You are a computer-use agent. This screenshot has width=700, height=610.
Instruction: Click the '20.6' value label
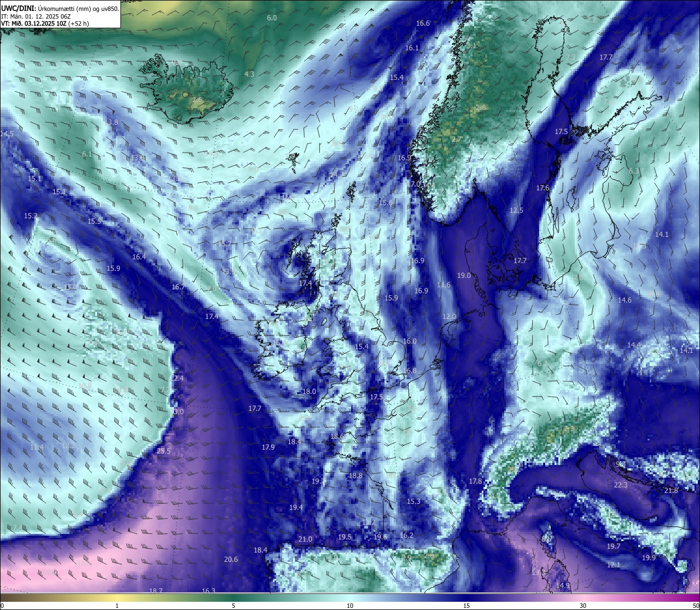231,559
